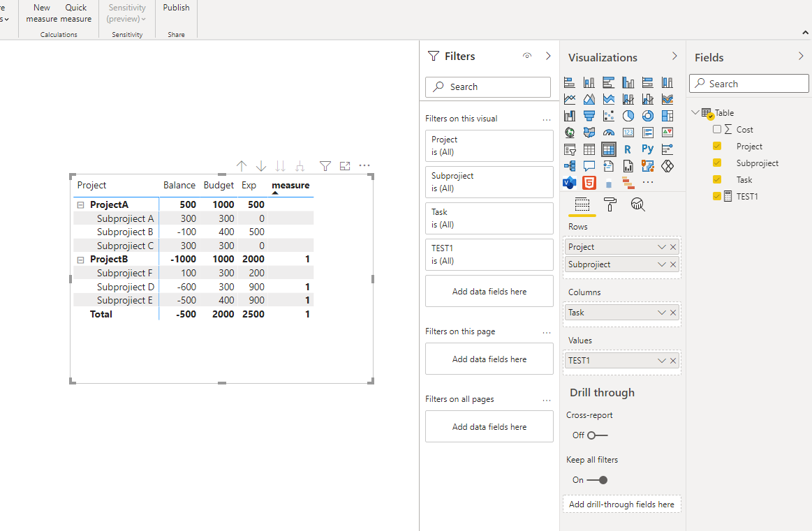Toggle filter pane visibility eye icon
Image resolution: width=812 pixels, height=531 pixels.
click(527, 56)
